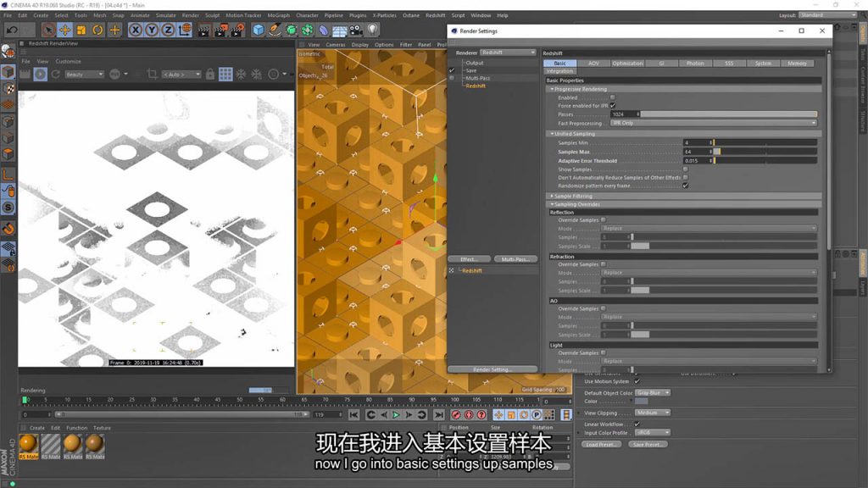
Task: Toggle the lock icon in RenderView
Action: coord(210,75)
